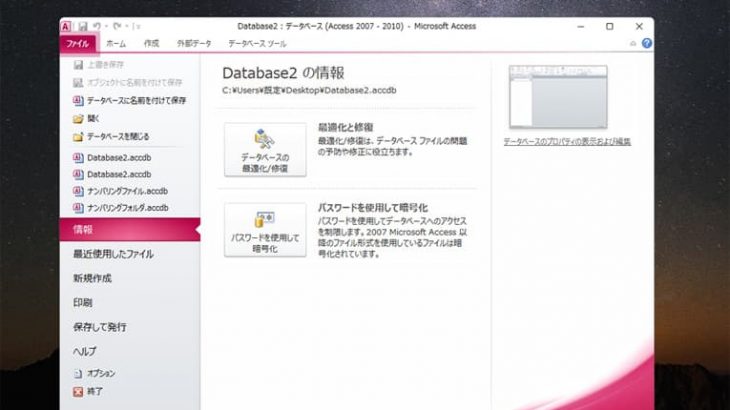
Task: Click the データベースの最適化/修復 button
Action: click(x=265, y=150)
